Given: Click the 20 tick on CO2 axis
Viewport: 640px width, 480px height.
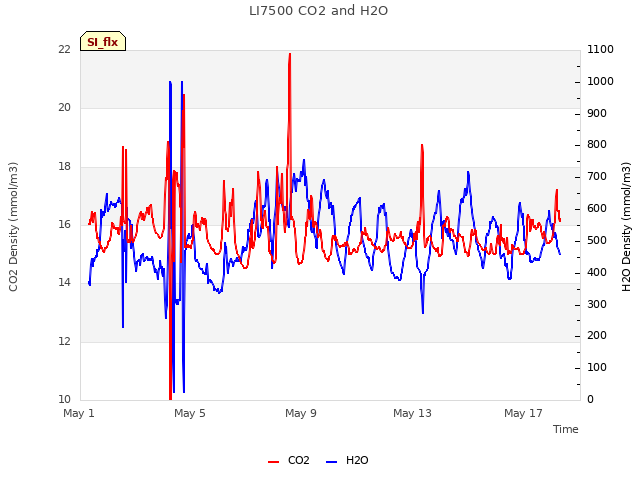Looking at the screenshot, I should tap(64, 108).
